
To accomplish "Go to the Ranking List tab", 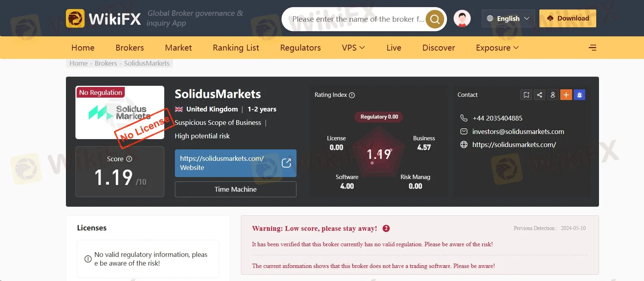I will pyautogui.click(x=236, y=48).
